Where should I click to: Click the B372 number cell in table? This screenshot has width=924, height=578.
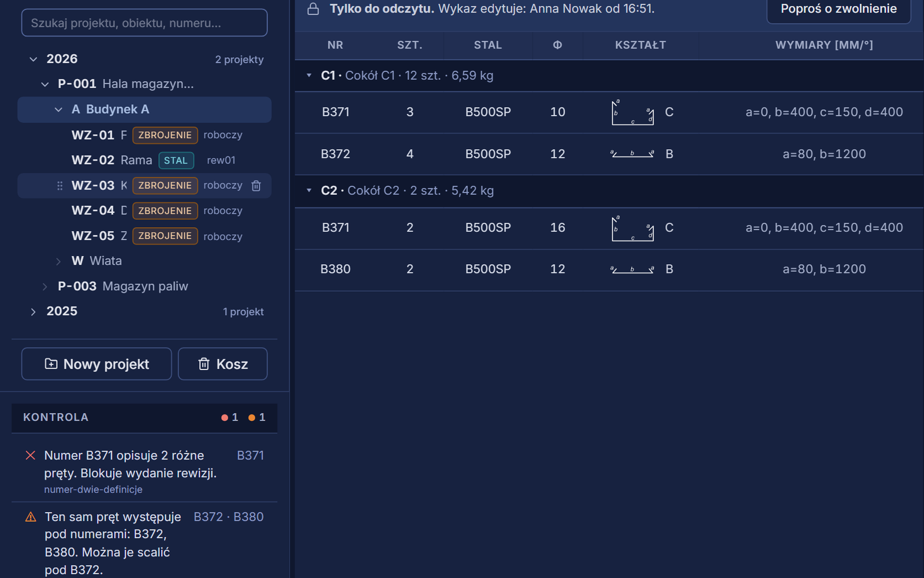coord(336,154)
